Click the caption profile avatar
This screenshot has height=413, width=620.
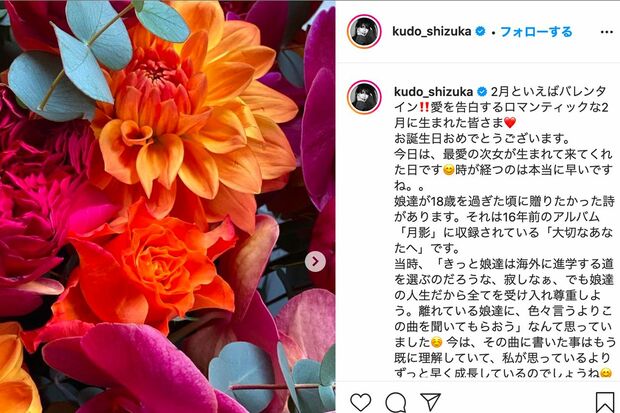364,97
